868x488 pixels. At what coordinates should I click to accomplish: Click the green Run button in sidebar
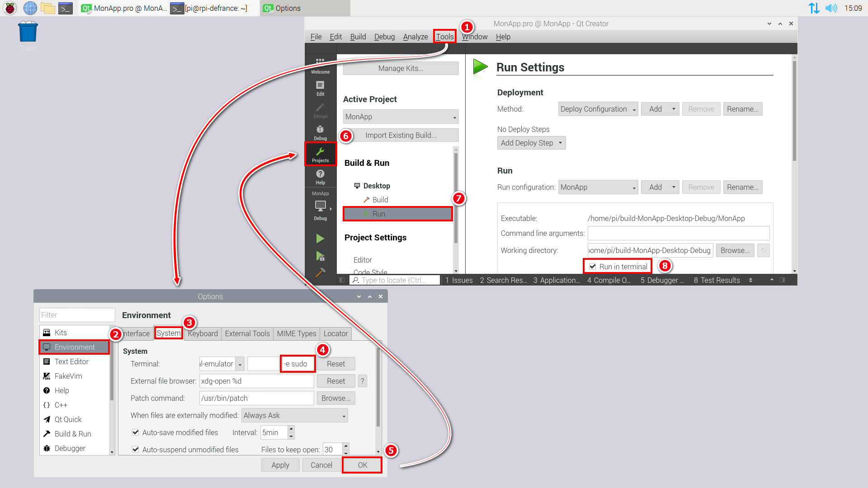pos(320,239)
